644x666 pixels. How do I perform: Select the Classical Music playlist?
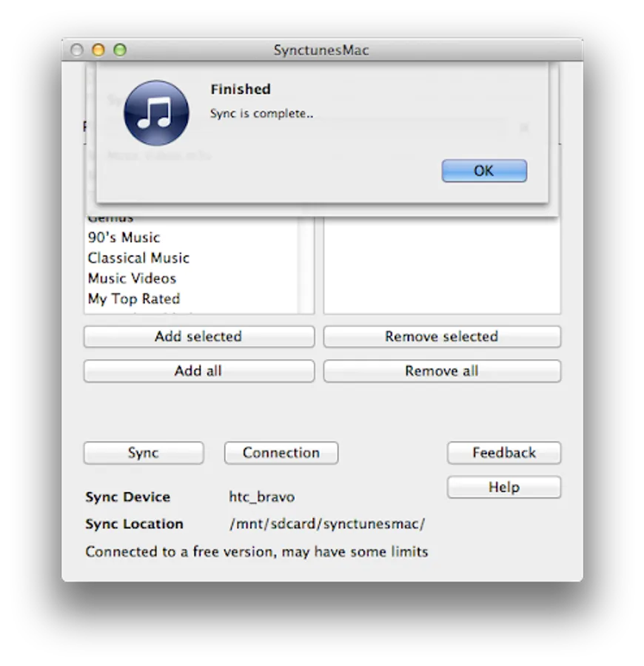click(x=138, y=258)
